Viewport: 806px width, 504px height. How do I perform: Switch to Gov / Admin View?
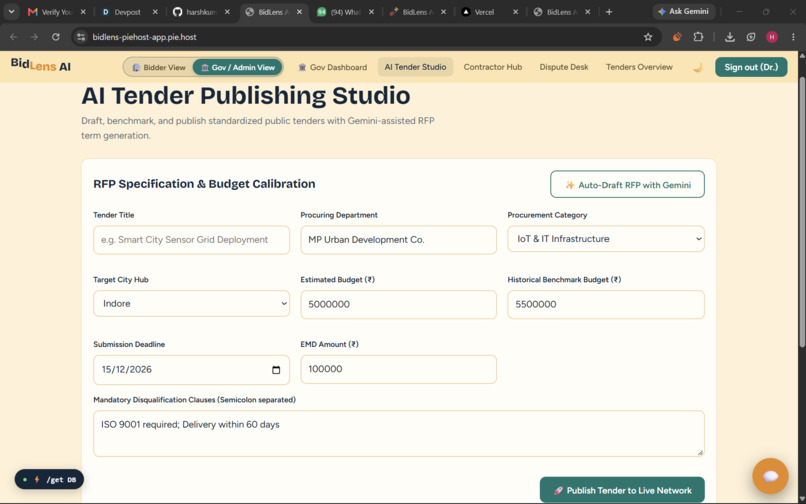pos(237,67)
